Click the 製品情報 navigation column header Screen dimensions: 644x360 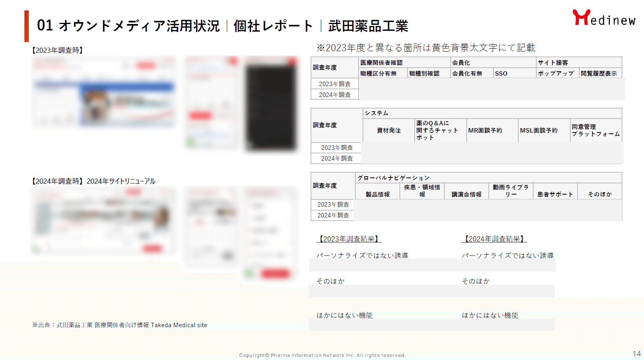click(377, 194)
